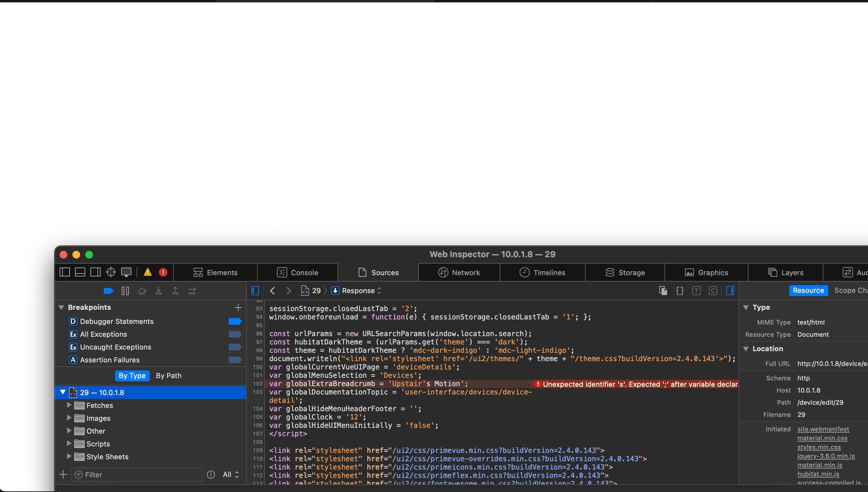This screenshot has height=492, width=868.
Task: Add resource plus button near filter
Action: pyautogui.click(x=63, y=474)
